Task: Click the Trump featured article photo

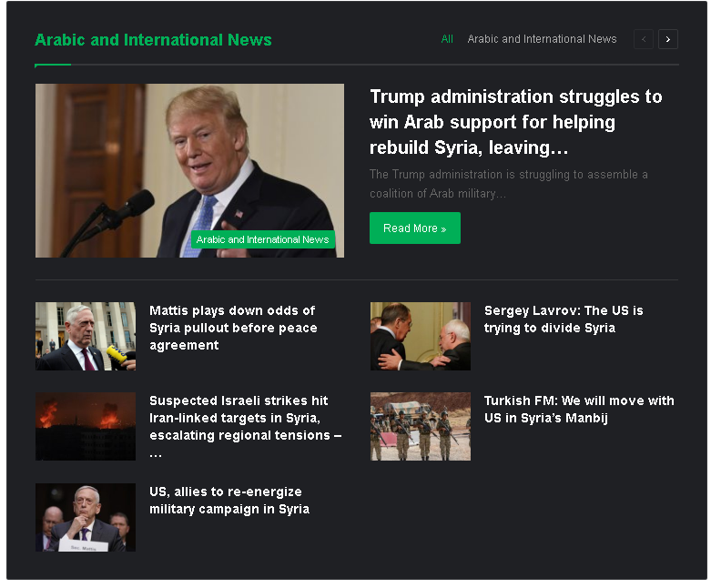Action: coord(189,170)
